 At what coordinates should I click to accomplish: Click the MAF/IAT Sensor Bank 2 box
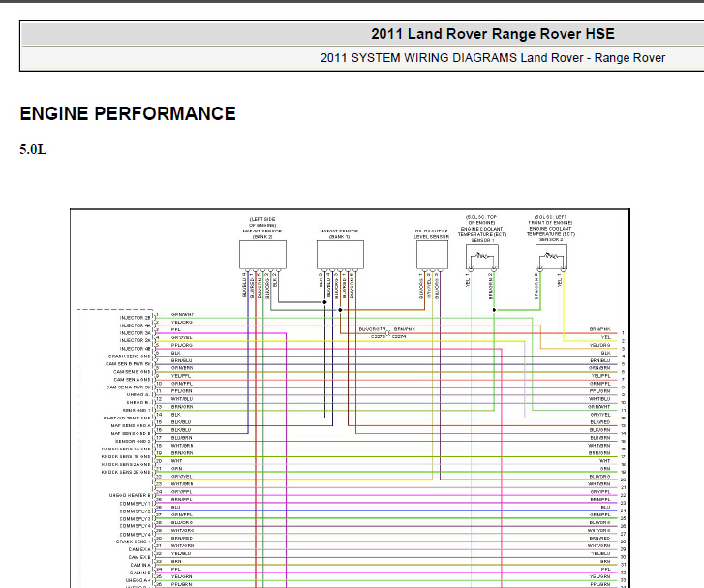[262, 255]
